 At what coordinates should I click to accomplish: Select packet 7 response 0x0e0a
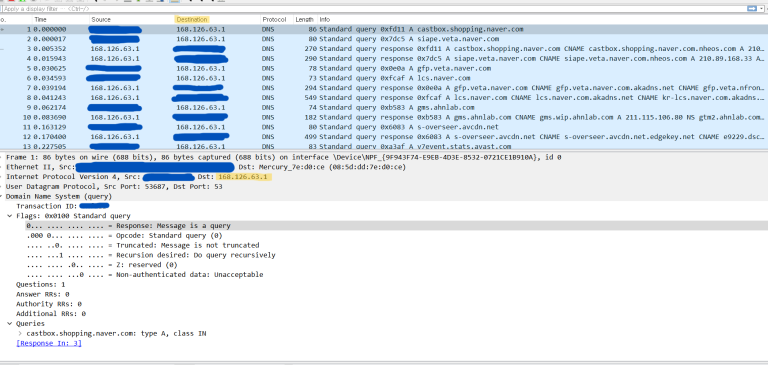point(383,88)
